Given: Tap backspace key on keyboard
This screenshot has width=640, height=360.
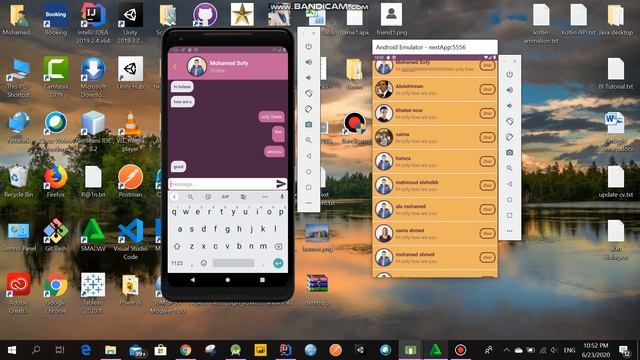Looking at the screenshot, I should coord(278,246).
